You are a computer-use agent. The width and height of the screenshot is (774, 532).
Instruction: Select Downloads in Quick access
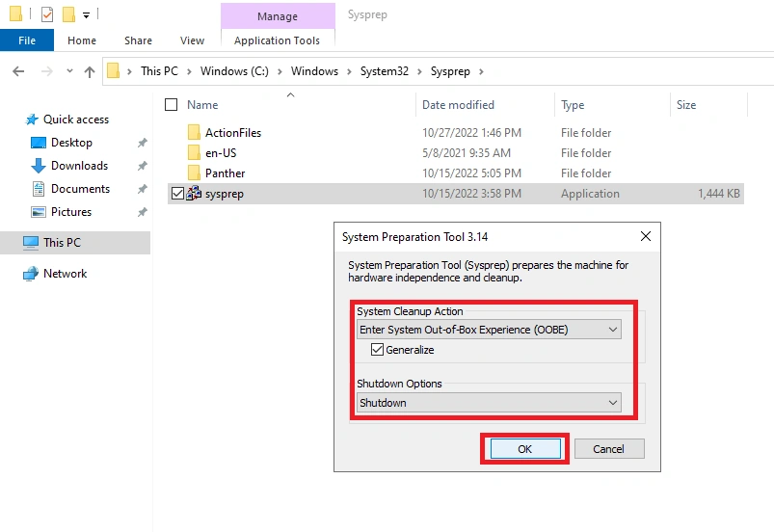pos(79,166)
